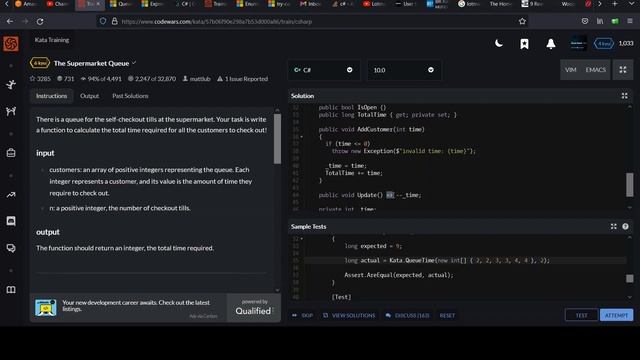This screenshot has width=640, height=360.
Task: Open the DISCUSS comments button
Action: tap(408, 315)
